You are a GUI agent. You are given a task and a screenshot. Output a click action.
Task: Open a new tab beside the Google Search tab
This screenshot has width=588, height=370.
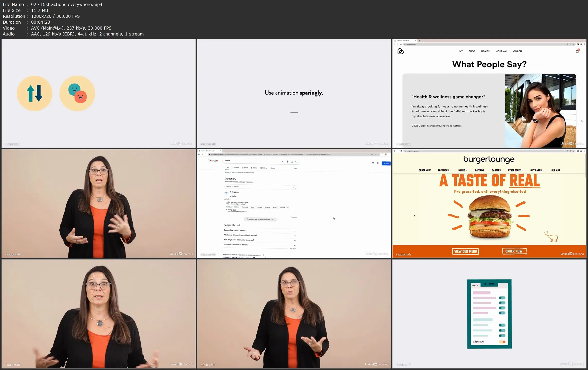point(224,151)
